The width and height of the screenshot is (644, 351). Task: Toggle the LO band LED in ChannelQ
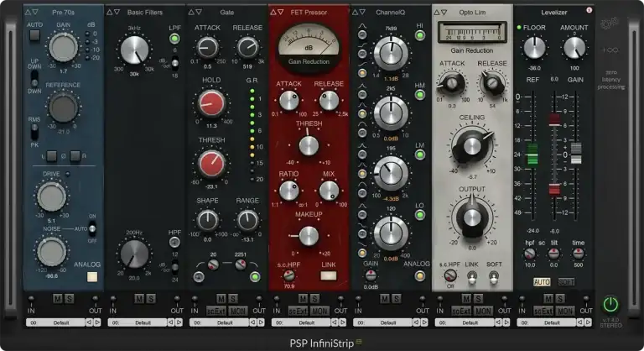pos(420,215)
